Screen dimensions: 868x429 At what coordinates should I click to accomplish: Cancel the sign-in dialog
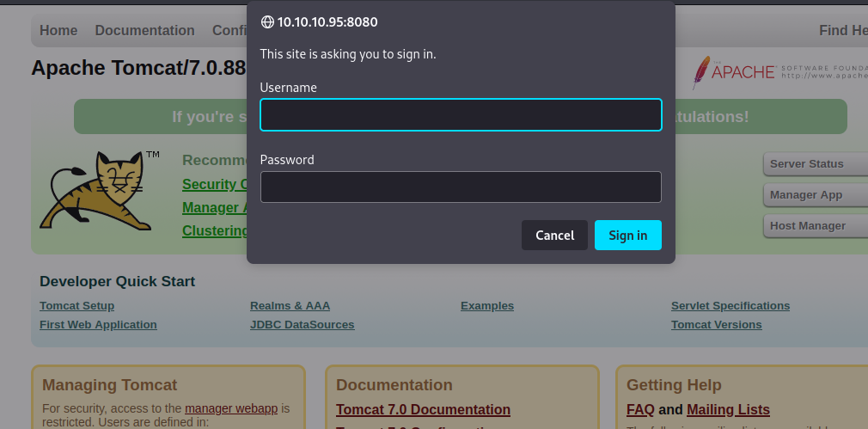(x=554, y=236)
